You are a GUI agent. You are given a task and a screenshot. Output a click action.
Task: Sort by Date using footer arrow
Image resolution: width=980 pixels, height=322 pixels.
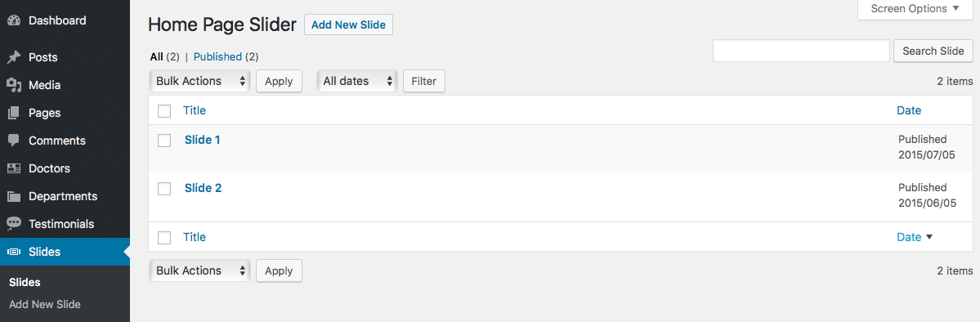click(x=929, y=237)
